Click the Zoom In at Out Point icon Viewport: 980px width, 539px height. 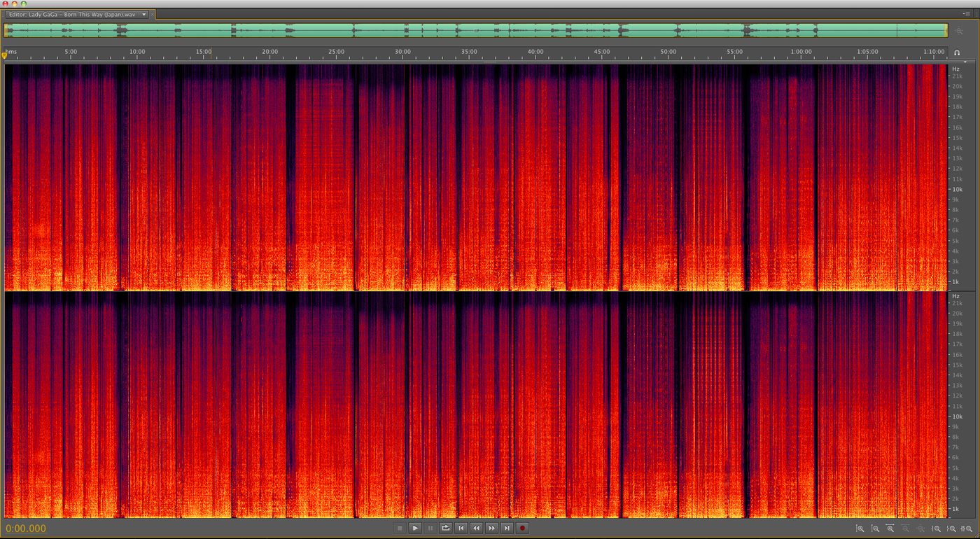pyautogui.click(x=952, y=529)
